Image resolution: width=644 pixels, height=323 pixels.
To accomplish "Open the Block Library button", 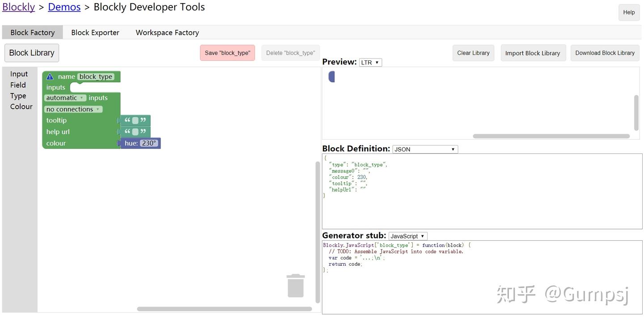I will tap(32, 53).
